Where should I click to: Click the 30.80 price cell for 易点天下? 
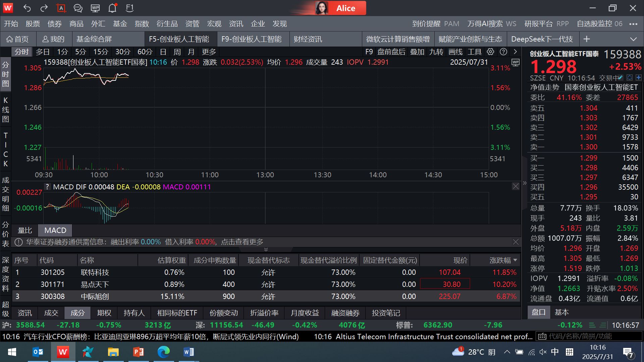(445, 284)
